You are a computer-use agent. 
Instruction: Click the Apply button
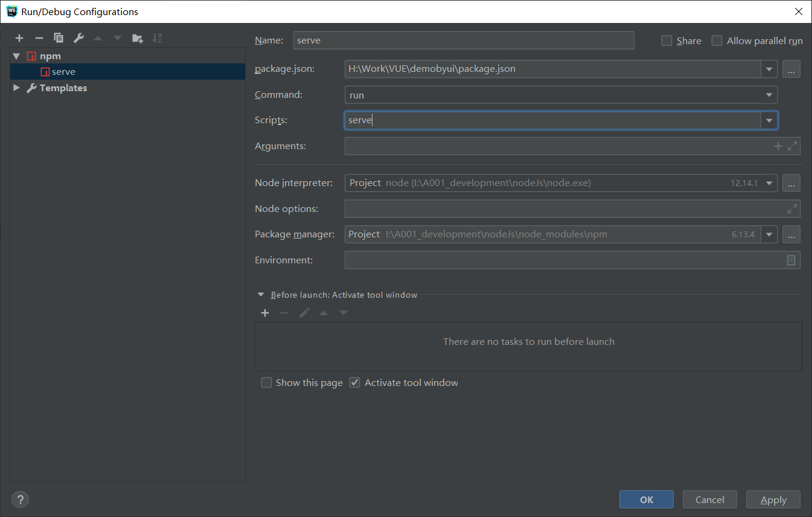point(773,499)
